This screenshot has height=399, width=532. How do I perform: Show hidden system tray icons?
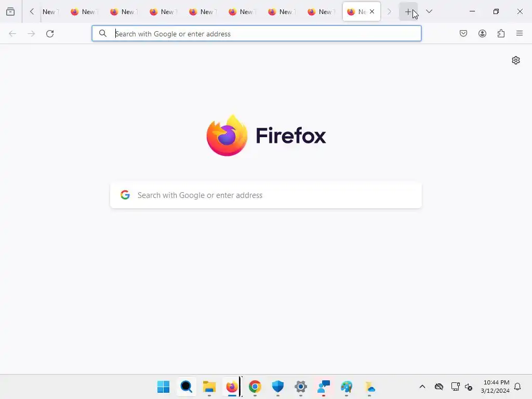(x=422, y=387)
